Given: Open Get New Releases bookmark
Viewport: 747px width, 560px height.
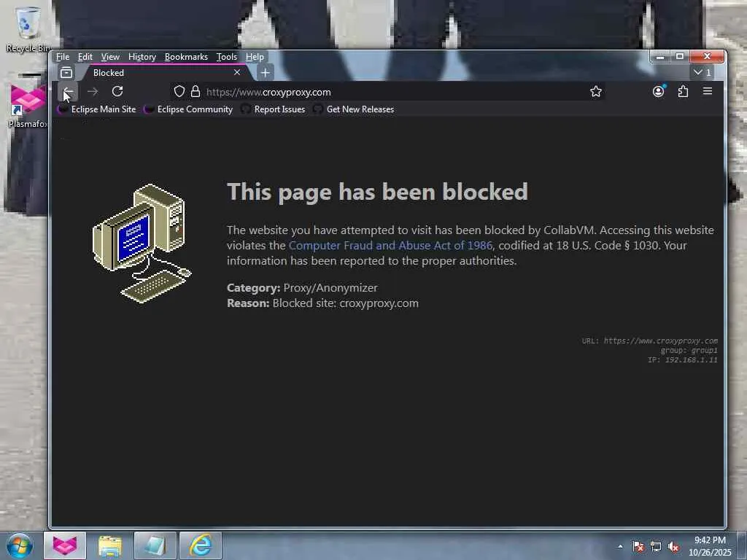Looking at the screenshot, I should click(x=354, y=109).
